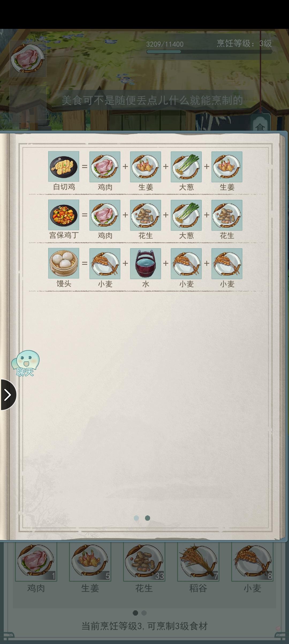
Task: Tap first 花生 in the 宫保鸡丁 recipe
Action: point(146,215)
